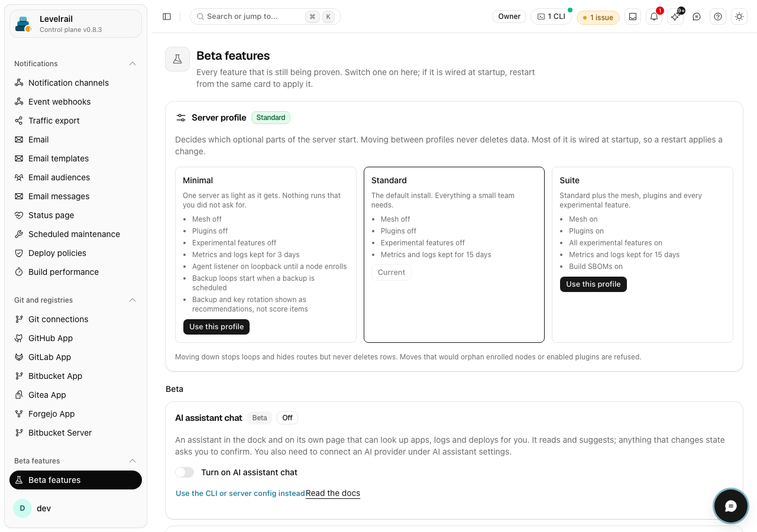Open the floating chat dock button

click(x=731, y=506)
